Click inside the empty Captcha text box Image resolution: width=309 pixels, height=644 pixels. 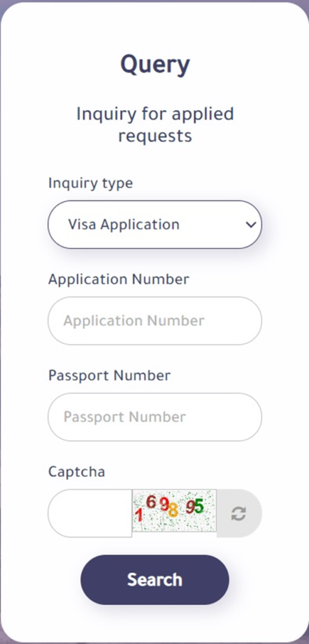(89, 513)
